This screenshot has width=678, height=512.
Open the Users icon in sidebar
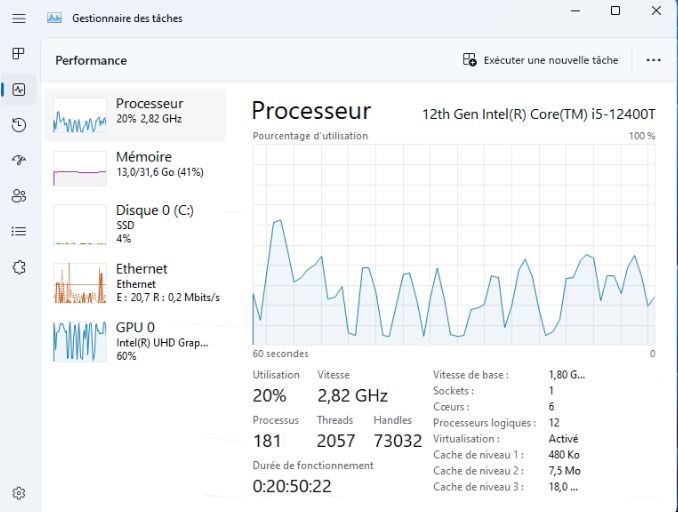[x=18, y=196]
